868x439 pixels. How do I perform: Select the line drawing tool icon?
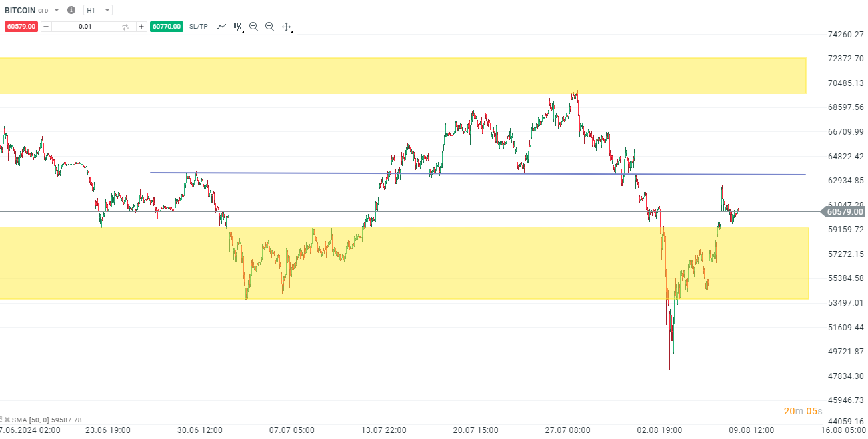(x=222, y=26)
